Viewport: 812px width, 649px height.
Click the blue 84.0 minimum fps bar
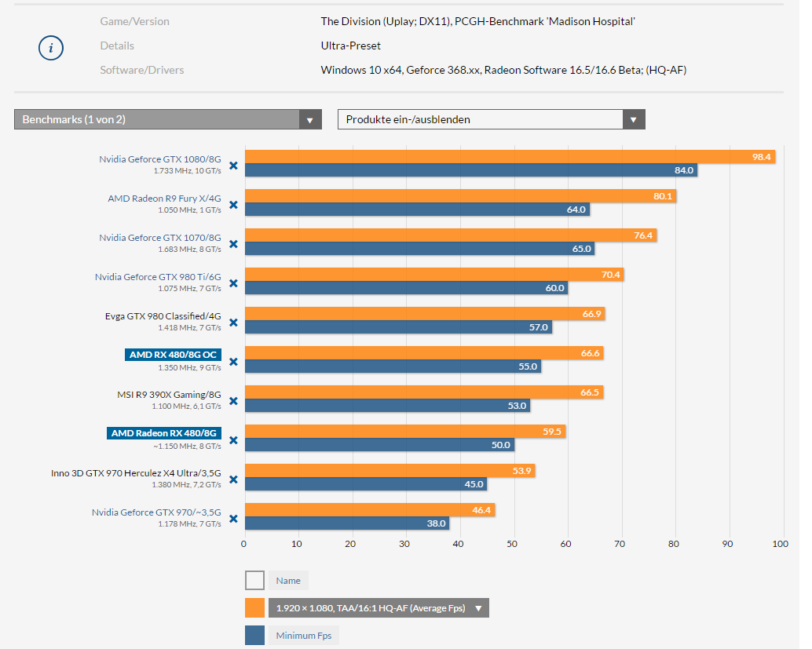point(471,170)
